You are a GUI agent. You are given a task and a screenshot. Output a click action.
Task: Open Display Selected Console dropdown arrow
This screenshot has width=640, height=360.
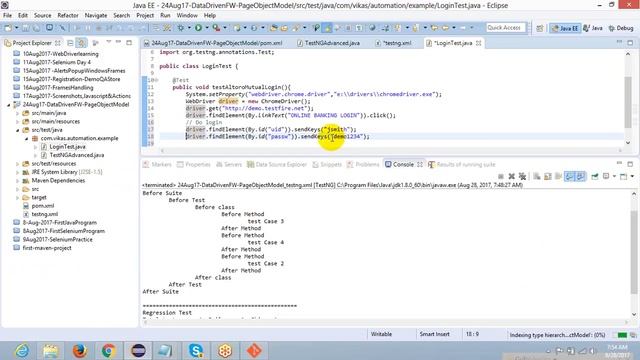point(614,176)
